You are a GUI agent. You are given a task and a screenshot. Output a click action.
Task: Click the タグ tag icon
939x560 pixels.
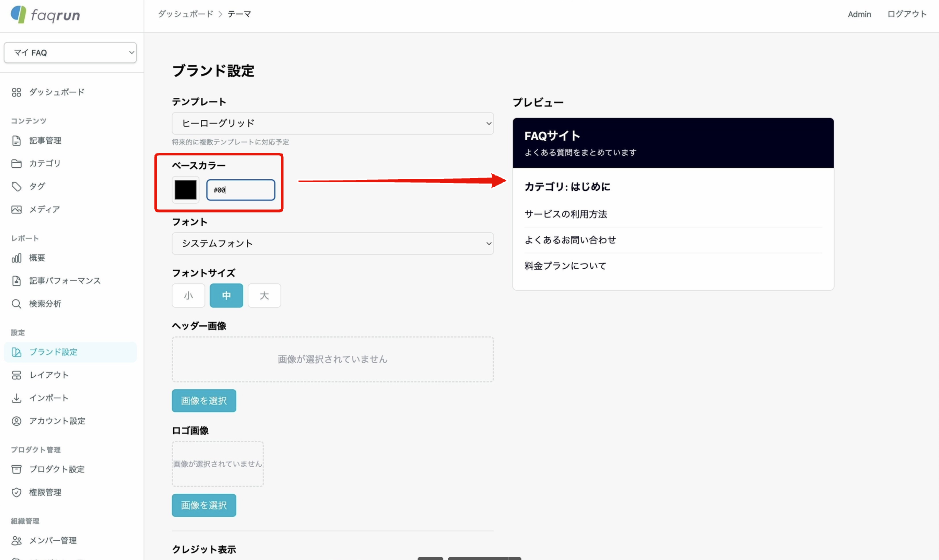[16, 186]
